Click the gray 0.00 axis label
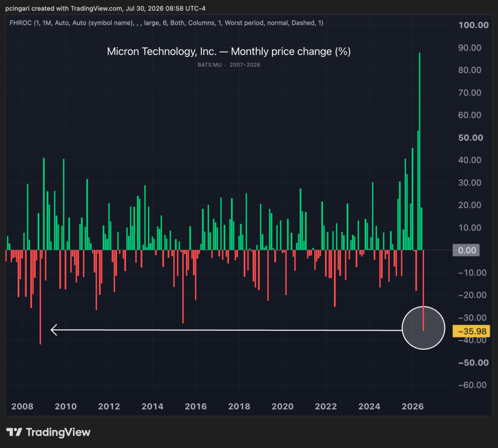 click(466, 250)
